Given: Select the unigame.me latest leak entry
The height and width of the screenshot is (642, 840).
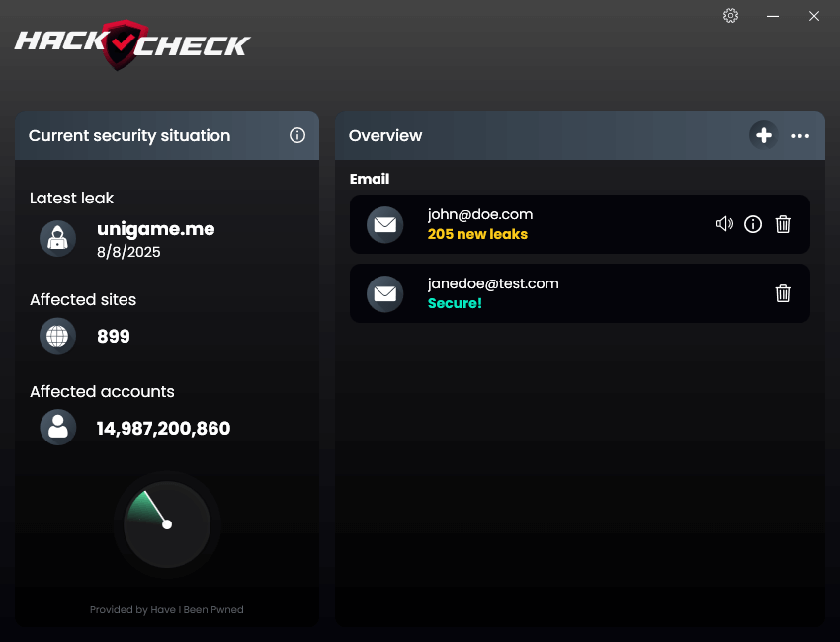Looking at the screenshot, I should click(x=155, y=228).
